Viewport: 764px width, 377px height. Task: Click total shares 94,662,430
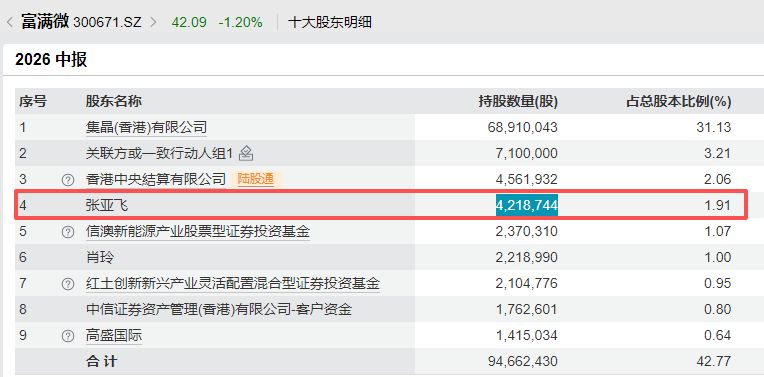pos(522,361)
